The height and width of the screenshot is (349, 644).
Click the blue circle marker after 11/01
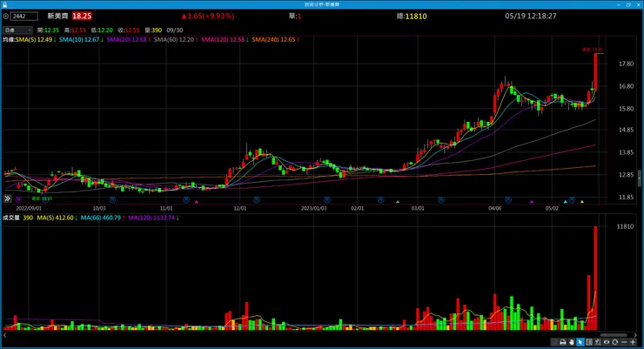pyautogui.click(x=186, y=200)
